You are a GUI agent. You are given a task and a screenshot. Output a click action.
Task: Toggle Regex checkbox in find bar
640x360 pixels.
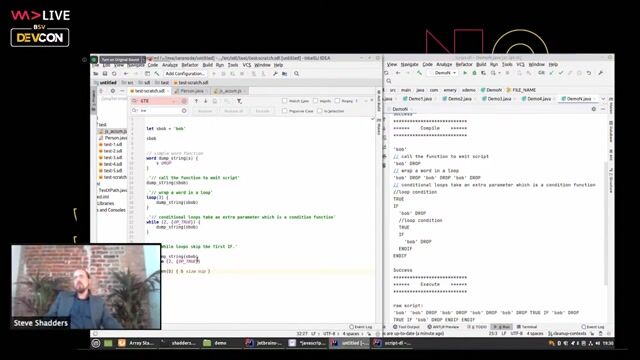tap(337, 101)
